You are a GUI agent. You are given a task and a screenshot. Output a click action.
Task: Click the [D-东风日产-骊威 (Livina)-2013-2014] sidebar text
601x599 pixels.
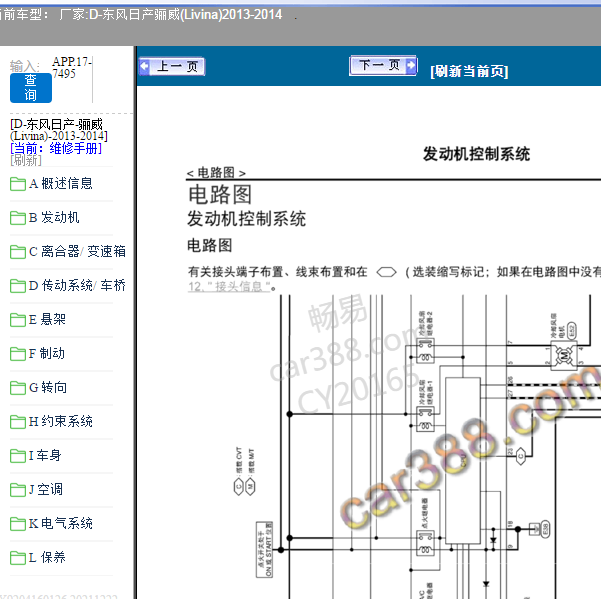[x=59, y=130]
